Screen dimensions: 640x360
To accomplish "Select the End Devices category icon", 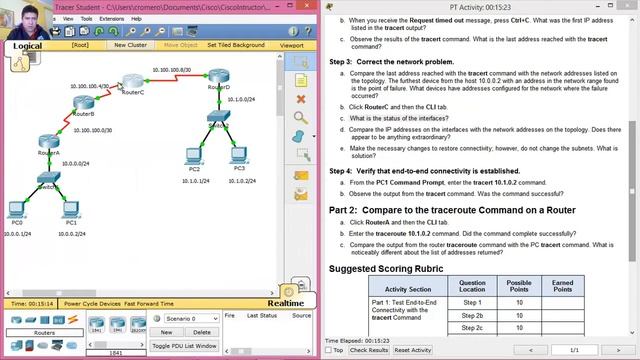I will (16, 346).
